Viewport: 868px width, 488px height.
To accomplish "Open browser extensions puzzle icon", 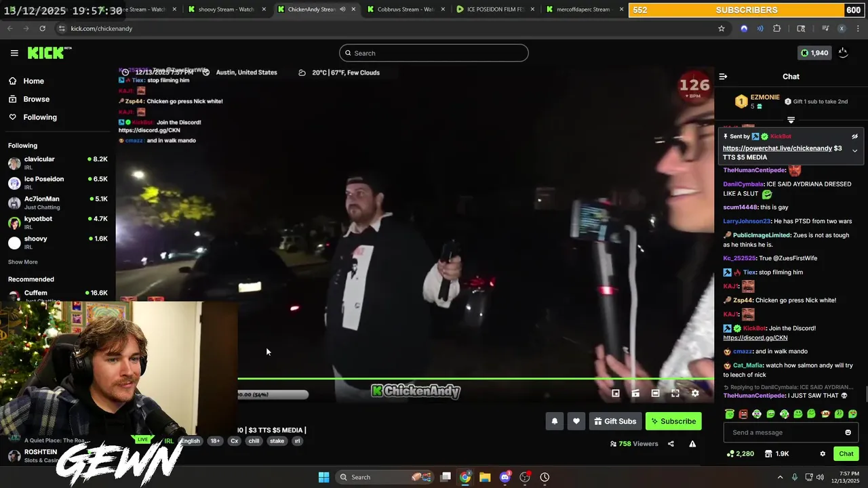I will [x=777, y=28].
